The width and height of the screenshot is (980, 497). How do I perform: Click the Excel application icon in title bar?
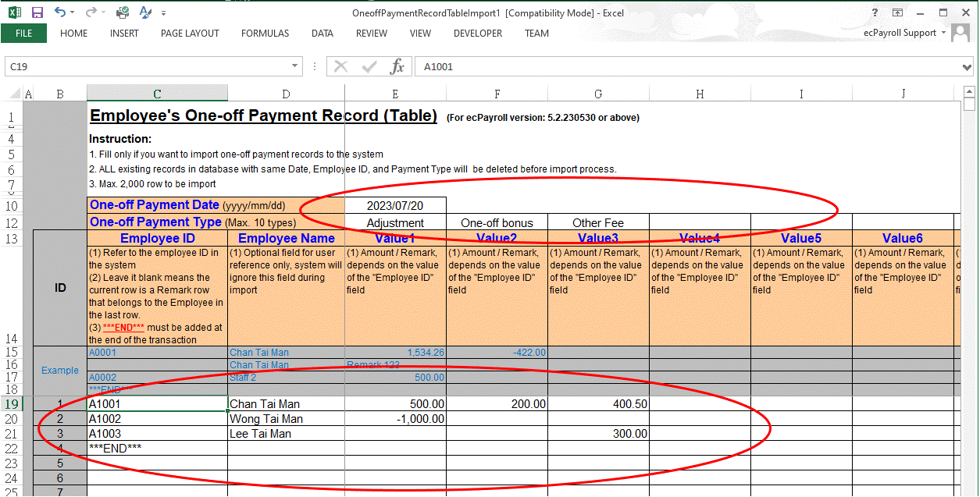pos(13,13)
